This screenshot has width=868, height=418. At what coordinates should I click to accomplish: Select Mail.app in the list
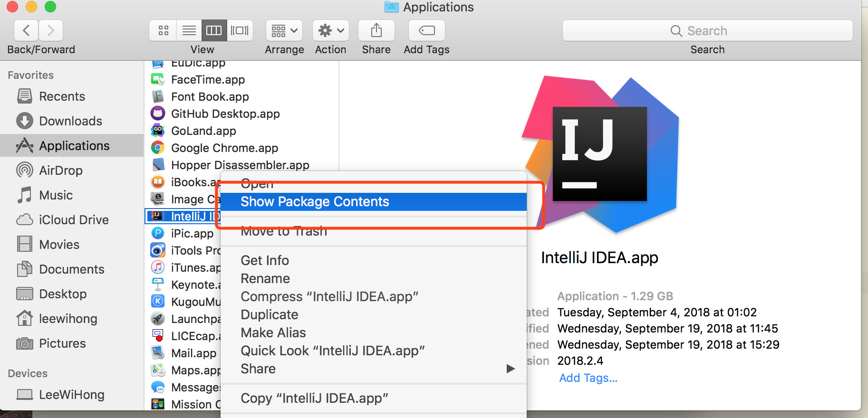click(x=183, y=353)
